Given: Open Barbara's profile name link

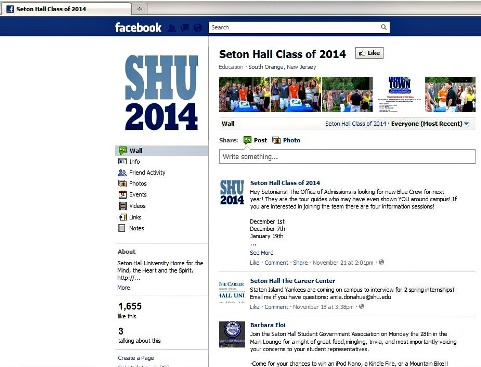Looking at the screenshot, I should point(268,325).
